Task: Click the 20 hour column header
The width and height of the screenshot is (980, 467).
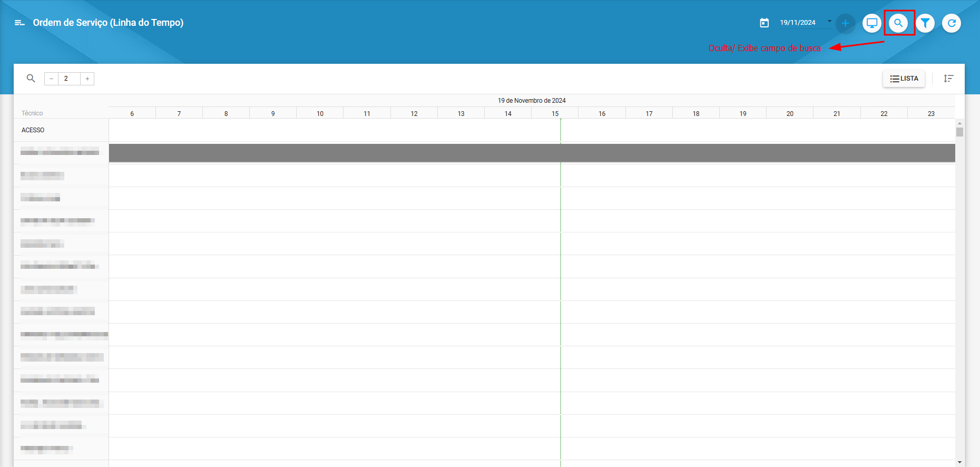Action: 790,113
